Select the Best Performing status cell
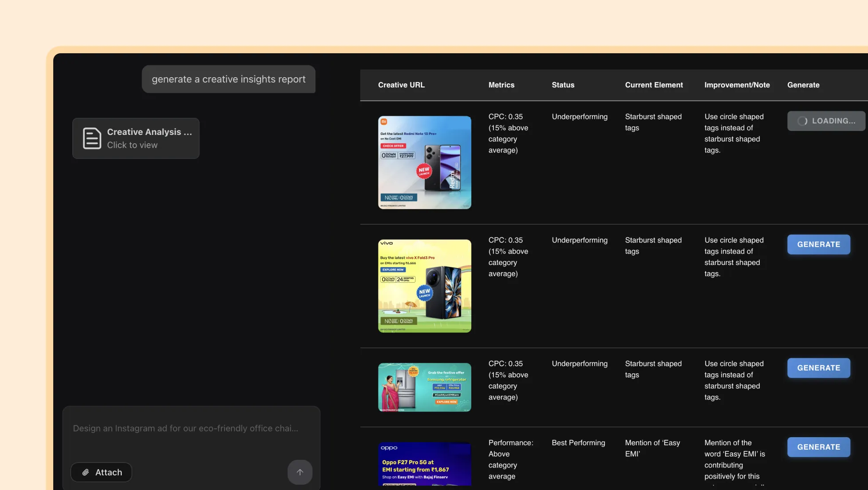The width and height of the screenshot is (868, 490). click(578, 443)
